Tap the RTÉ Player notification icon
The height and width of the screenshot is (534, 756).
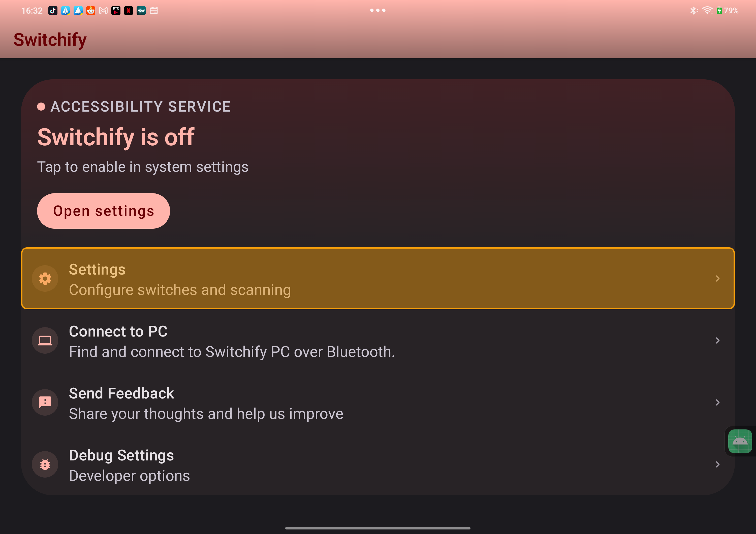[x=116, y=11]
